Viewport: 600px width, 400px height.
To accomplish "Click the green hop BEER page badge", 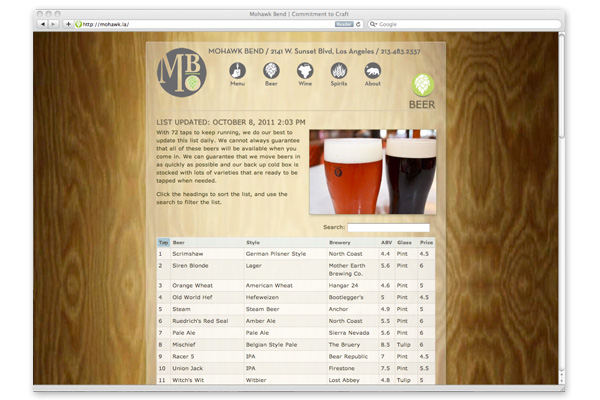I will click(422, 85).
